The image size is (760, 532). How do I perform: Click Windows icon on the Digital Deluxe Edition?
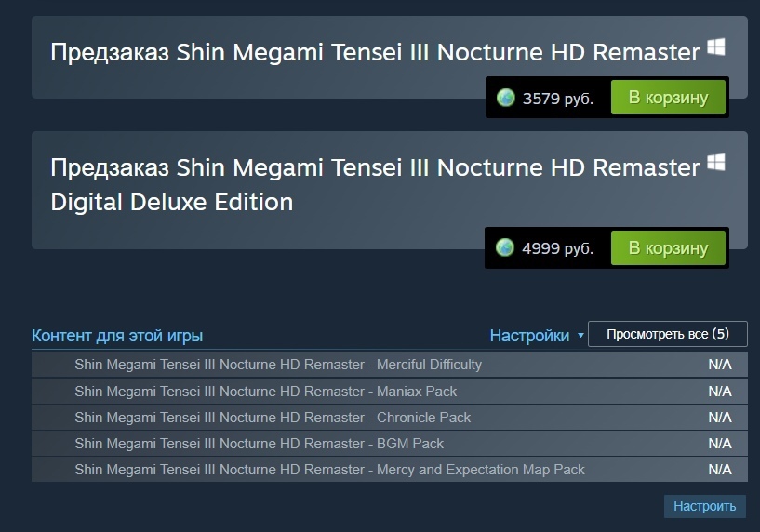[x=715, y=164]
